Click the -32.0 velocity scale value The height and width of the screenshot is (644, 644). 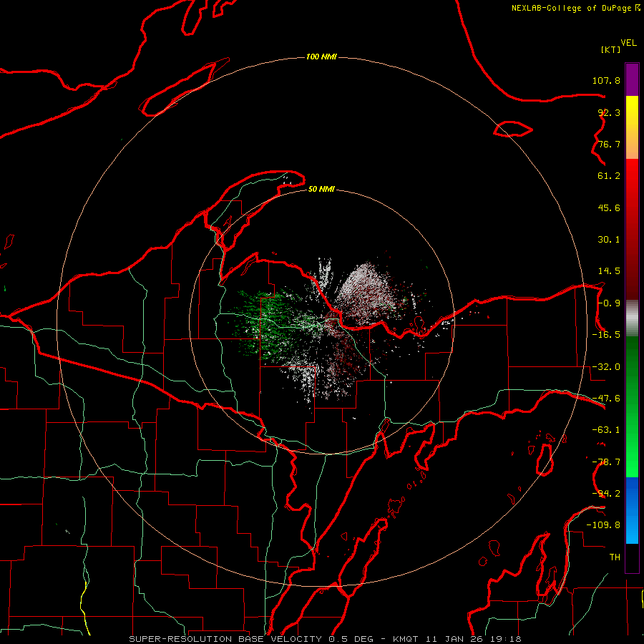click(x=606, y=367)
